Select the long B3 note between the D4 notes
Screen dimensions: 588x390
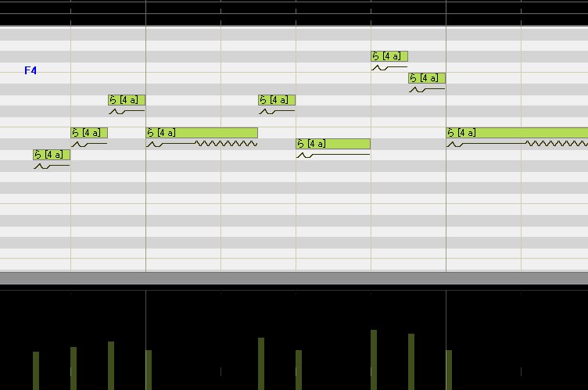tap(202, 133)
